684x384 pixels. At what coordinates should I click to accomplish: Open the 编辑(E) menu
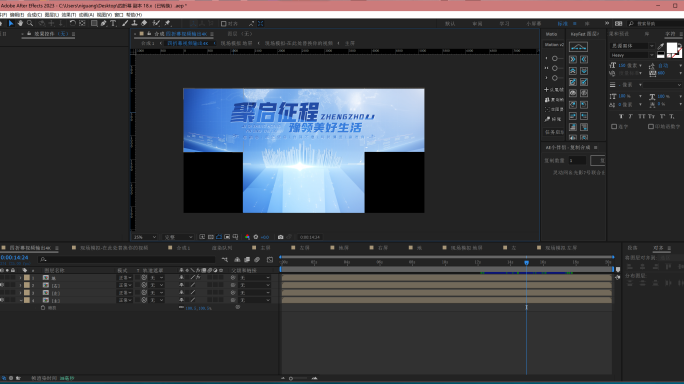pos(17,14)
